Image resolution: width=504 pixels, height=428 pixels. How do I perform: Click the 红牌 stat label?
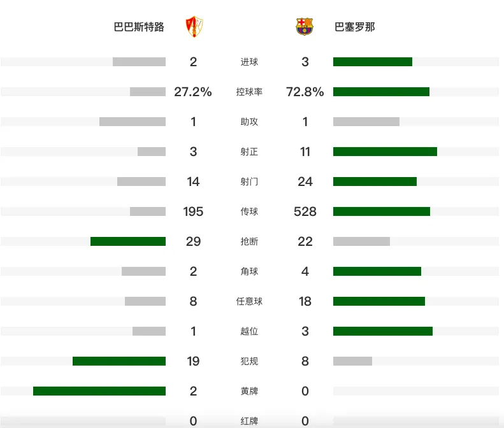coord(249,421)
